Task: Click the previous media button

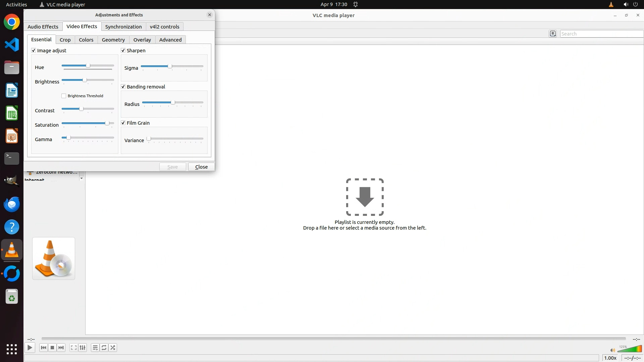Action: (44, 348)
